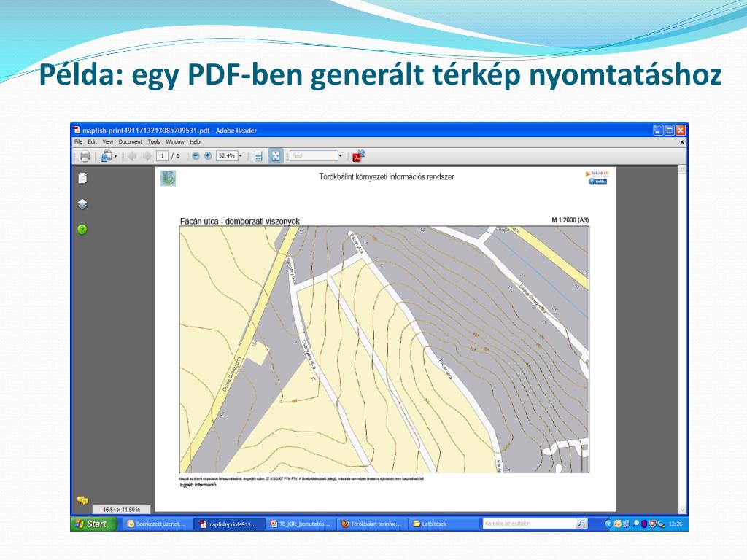Image resolution: width=747 pixels, height=560 pixels.
Task: Click the scale text M 1:2000 (A3)
Action: coord(570,220)
